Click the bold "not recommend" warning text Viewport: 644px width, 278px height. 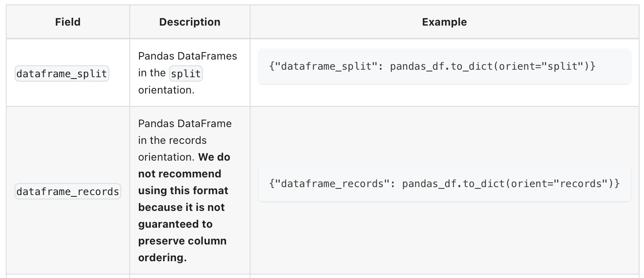coord(180,174)
